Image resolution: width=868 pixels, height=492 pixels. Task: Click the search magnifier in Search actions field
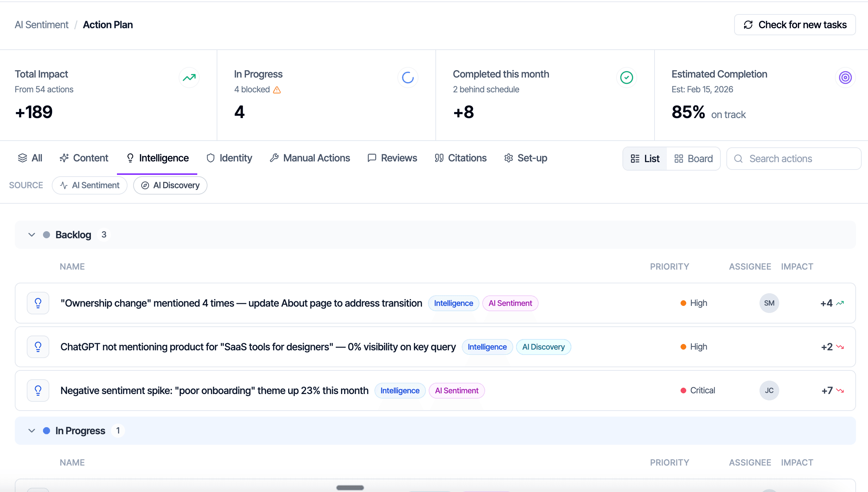click(738, 159)
